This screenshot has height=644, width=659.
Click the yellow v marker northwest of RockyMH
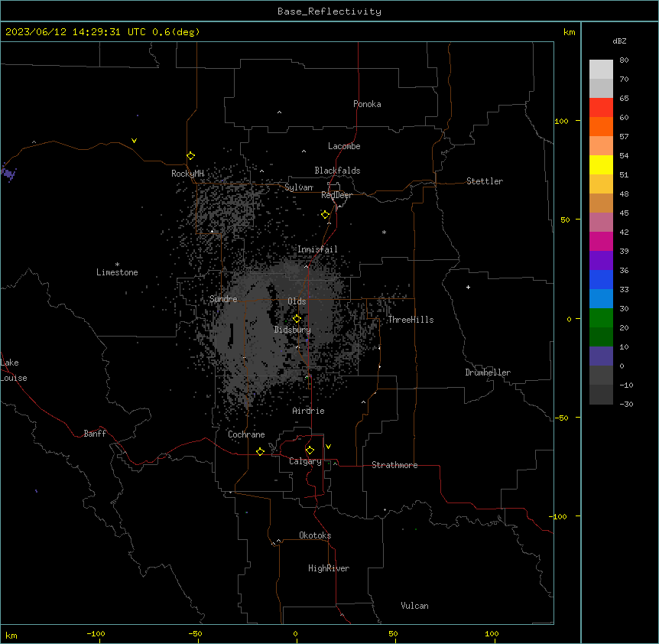(134, 141)
